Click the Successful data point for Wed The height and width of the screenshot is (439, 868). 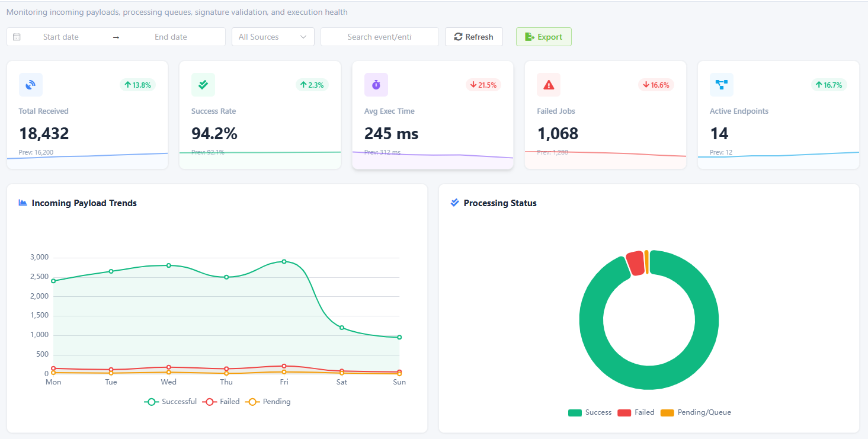(169, 265)
